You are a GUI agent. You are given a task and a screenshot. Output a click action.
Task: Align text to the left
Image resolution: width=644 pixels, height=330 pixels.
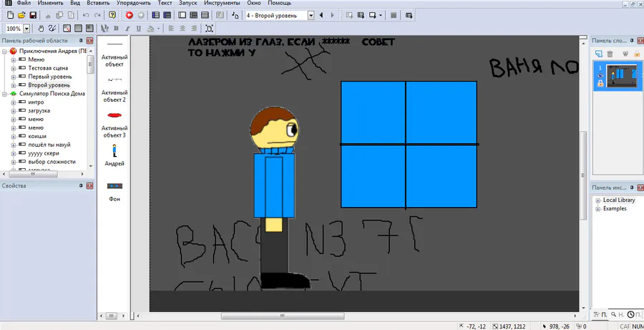pos(171,29)
